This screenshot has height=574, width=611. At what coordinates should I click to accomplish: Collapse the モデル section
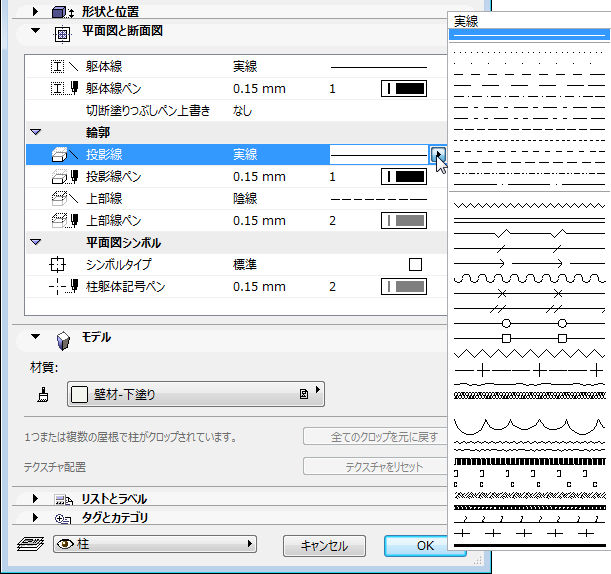(35, 336)
